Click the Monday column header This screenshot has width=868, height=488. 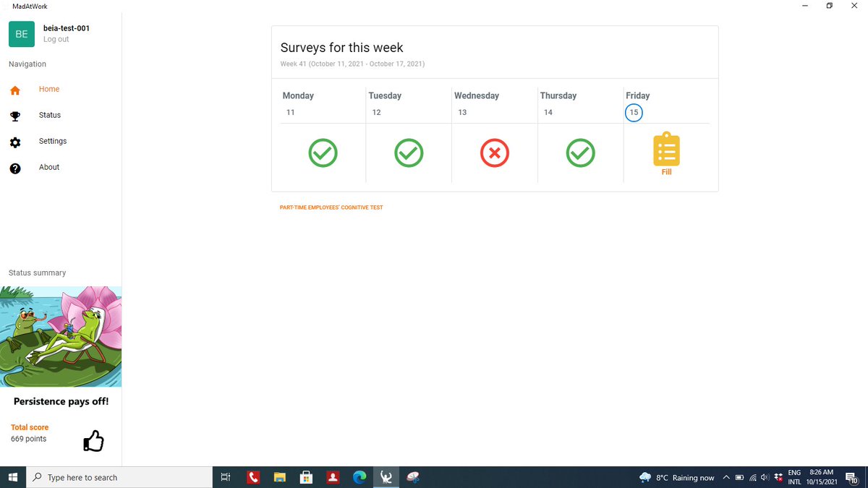(298, 95)
